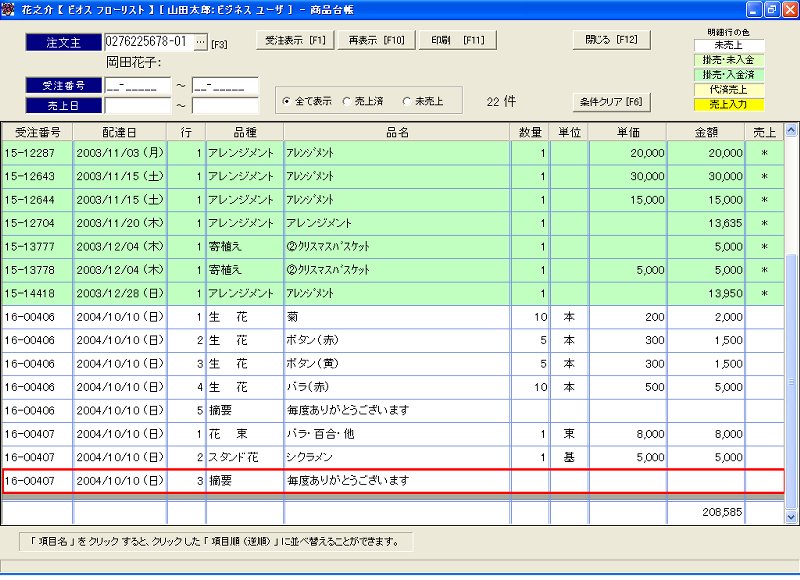This screenshot has height=580, width=800.
Task: Click the 受注表示 [F1] button
Action: 295,40
